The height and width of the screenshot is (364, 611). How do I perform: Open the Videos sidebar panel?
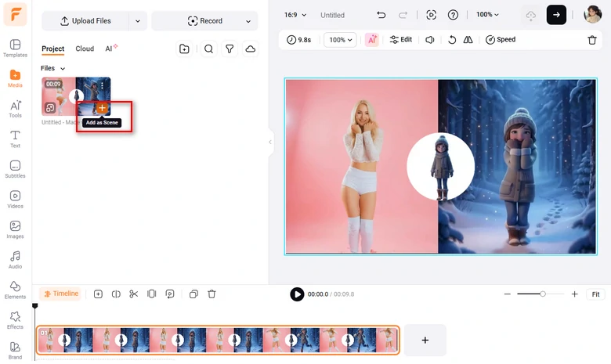click(15, 200)
